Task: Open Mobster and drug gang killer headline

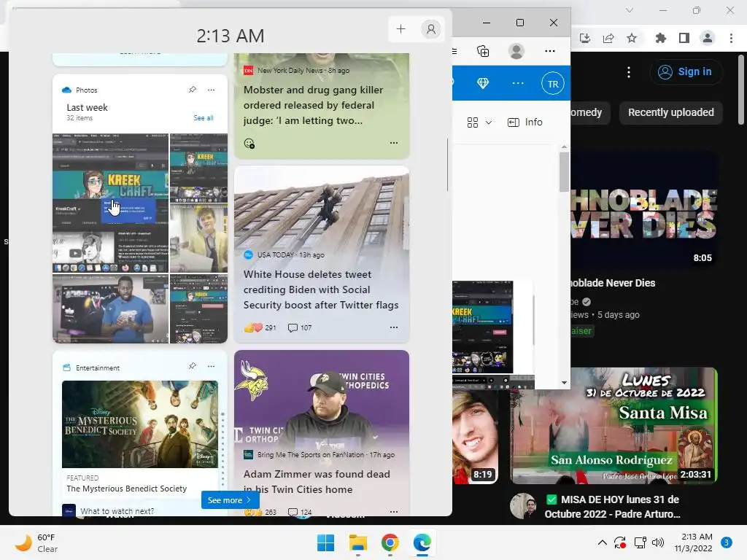Action: [x=314, y=105]
